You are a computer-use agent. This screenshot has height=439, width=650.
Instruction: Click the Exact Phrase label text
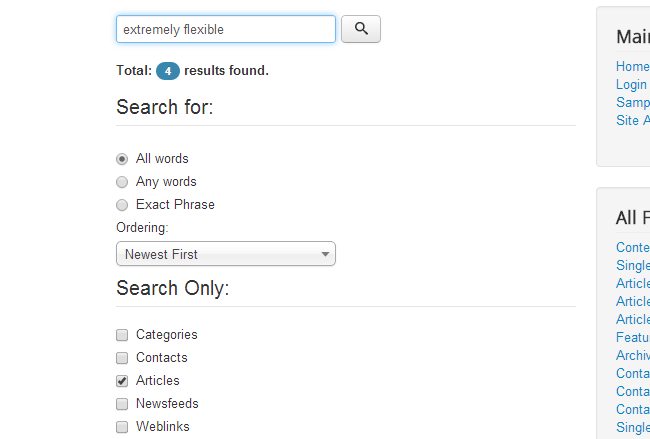(175, 205)
